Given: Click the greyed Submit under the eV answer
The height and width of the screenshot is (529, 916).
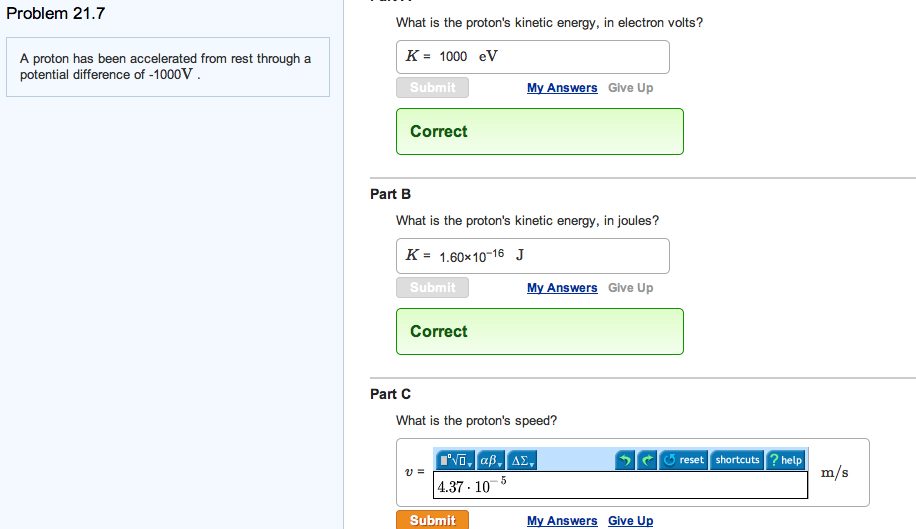Looking at the screenshot, I should pos(432,88).
